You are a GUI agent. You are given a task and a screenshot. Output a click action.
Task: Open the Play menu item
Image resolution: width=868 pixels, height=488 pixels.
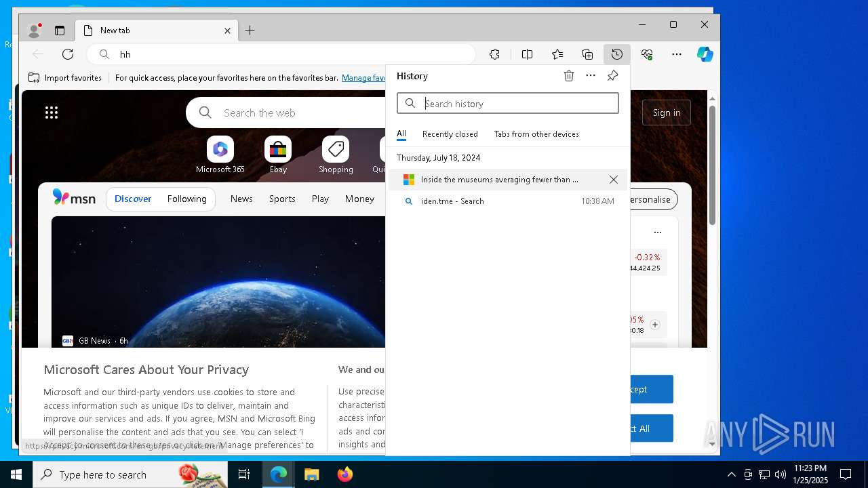click(x=320, y=199)
